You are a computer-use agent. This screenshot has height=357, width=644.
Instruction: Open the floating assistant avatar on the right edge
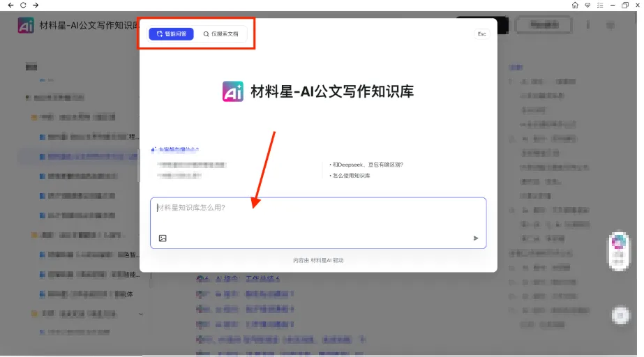coord(619,251)
